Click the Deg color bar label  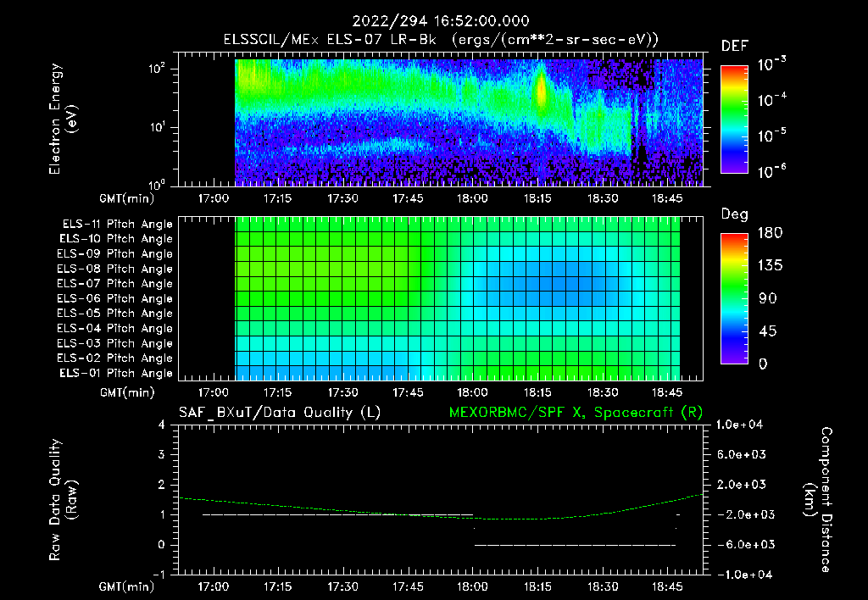735,214
